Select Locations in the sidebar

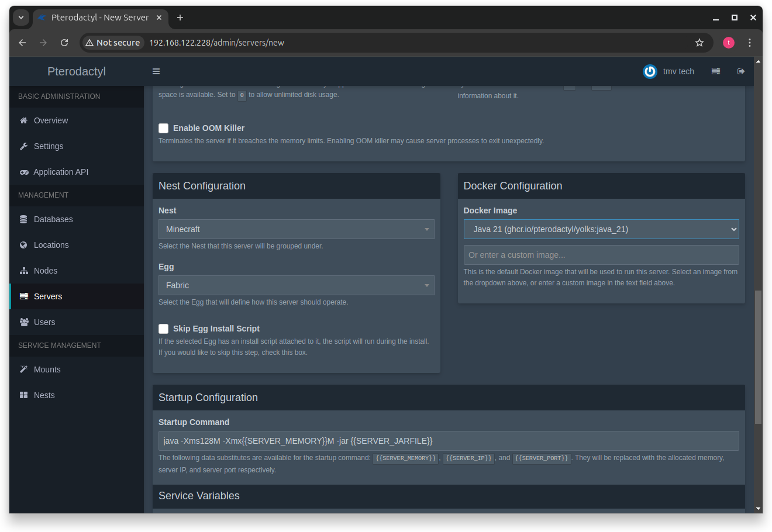(x=50, y=244)
